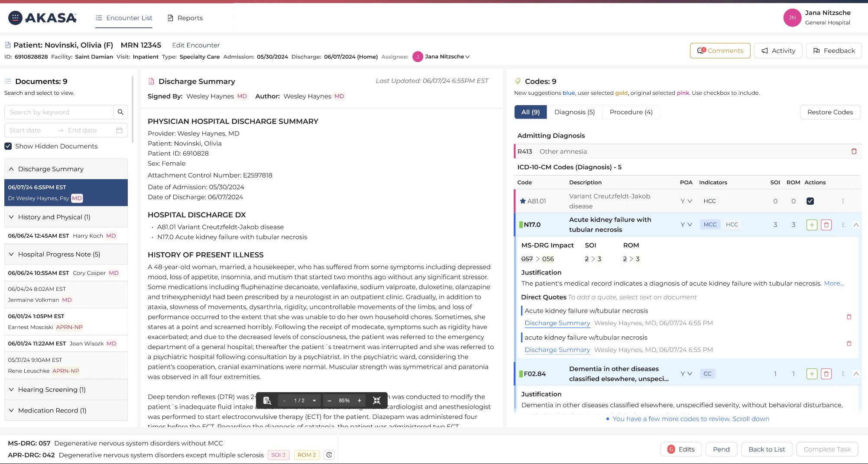This screenshot has height=464, width=868.
Task: Collapse the document viewer fit-to-width icon
Action: pyautogui.click(x=377, y=400)
